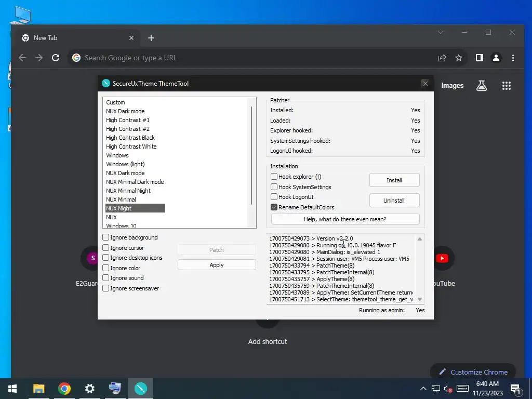
Task: Select High Contrast #2 theme
Action: coord(128,129)
